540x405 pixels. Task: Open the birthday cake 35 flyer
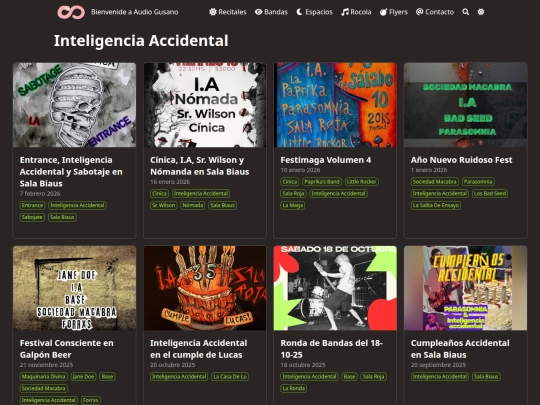[x=205, y=288]
